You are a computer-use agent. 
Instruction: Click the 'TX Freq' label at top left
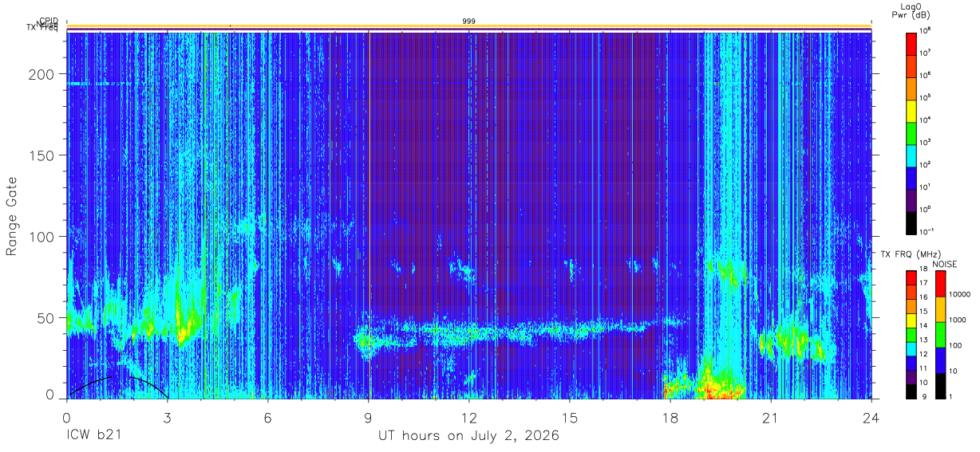[x=41, y=29]
